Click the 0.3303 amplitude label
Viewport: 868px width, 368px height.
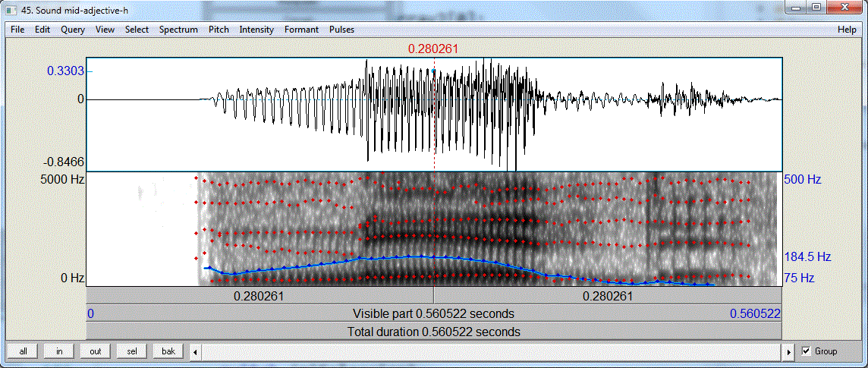(x=65, y=71)
